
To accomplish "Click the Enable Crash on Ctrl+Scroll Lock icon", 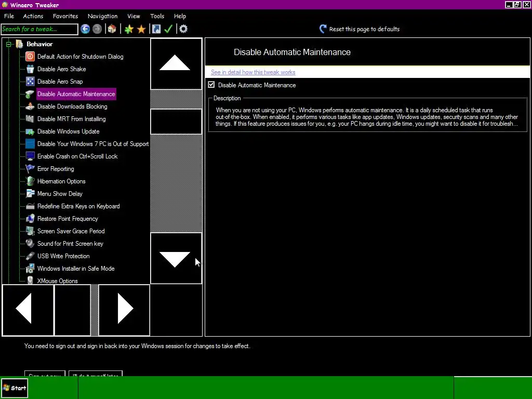I will 30,156.
